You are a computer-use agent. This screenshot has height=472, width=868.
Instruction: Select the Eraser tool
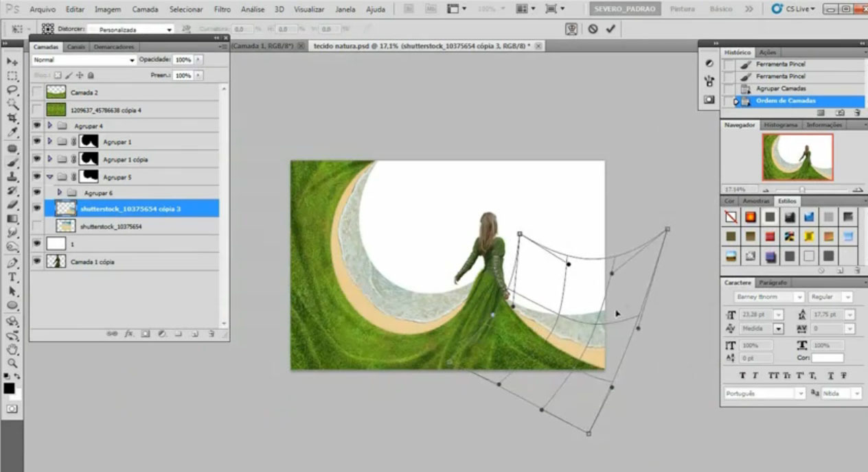[x=12, y=204]
